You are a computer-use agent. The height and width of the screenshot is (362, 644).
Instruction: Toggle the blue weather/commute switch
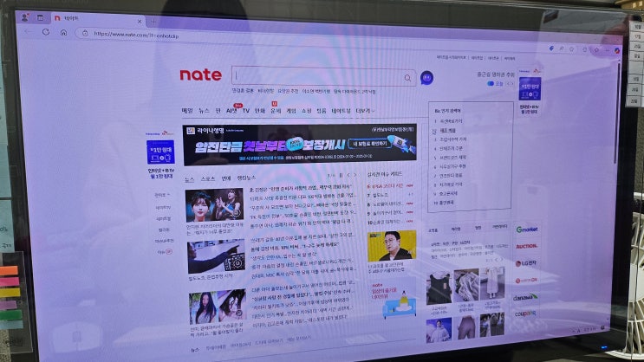point(491,83)
